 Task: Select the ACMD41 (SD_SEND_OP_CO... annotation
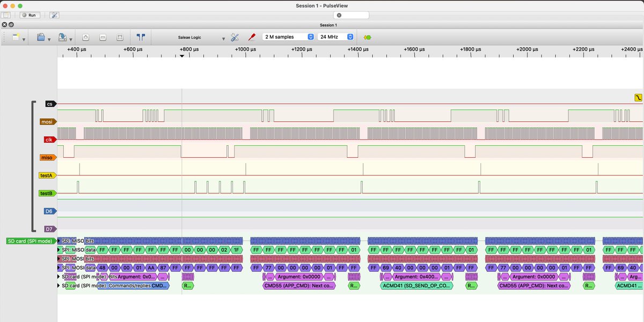(416, 286)
